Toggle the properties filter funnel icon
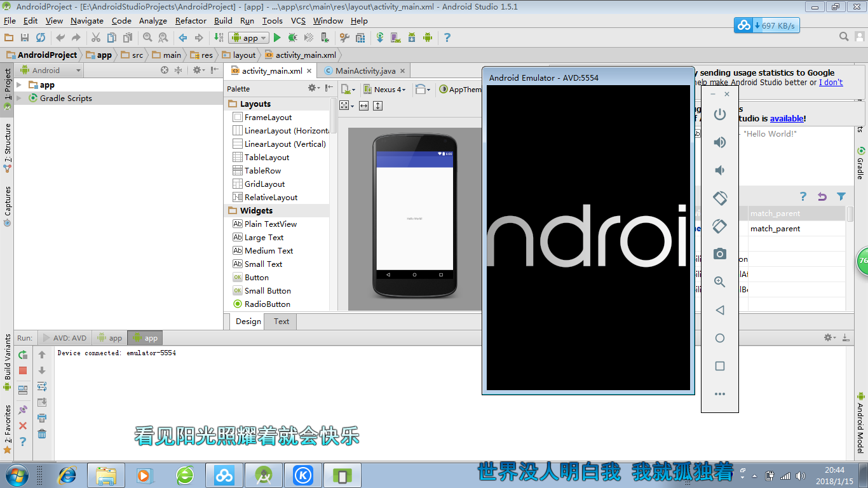The image size is (868, 488). coord(841,197)
